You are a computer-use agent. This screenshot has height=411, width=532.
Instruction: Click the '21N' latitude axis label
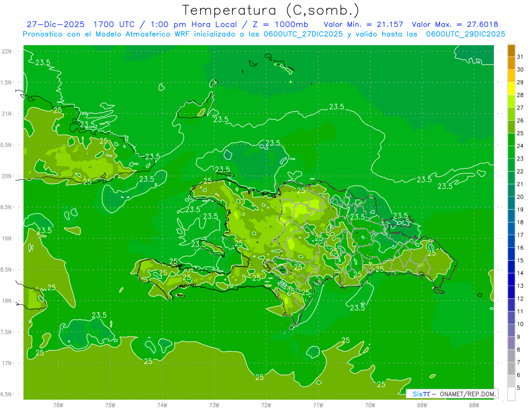coord(7,114)
